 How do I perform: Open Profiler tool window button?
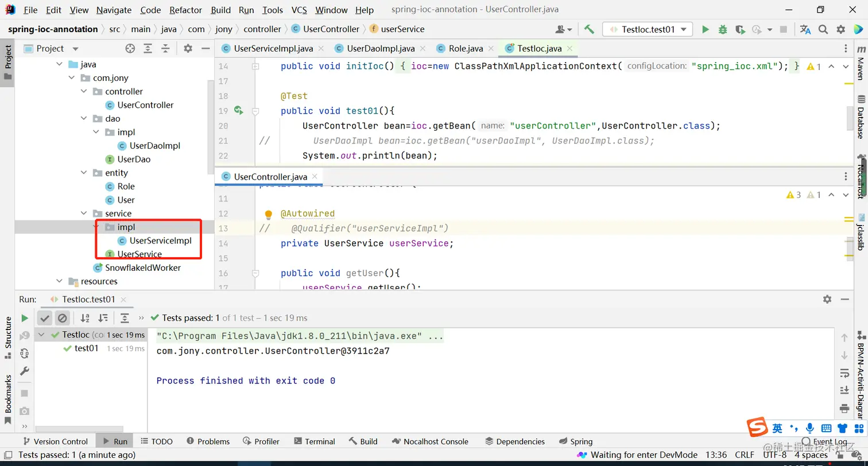pos(261,441)
